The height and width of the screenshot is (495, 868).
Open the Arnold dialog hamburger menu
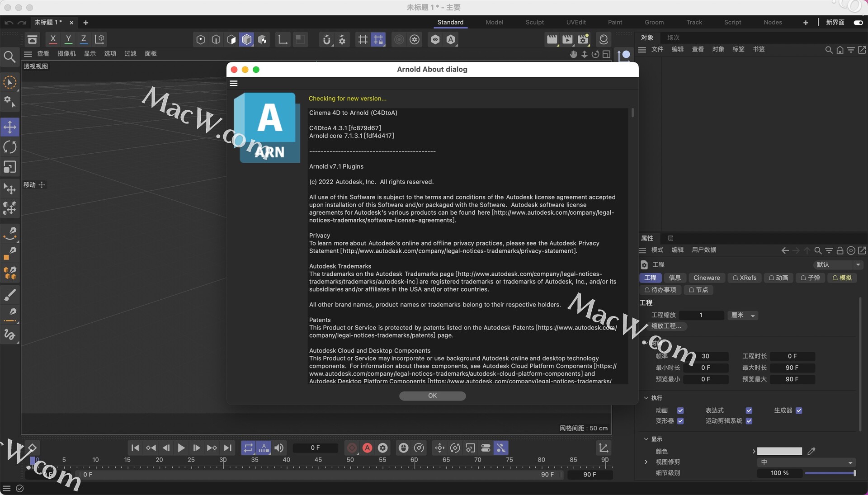point(234,83)
